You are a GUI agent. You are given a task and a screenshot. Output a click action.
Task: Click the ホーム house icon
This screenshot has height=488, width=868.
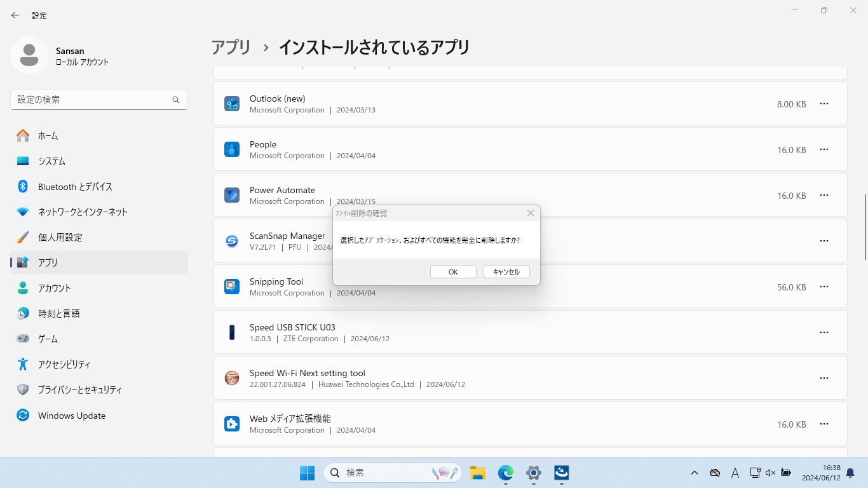click(x=23, y=135)
